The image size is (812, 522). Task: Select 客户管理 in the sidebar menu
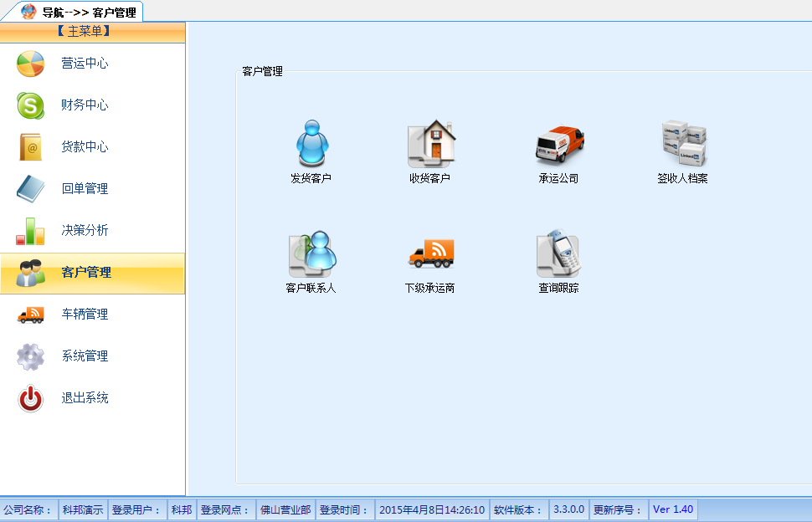pos(84,273)
